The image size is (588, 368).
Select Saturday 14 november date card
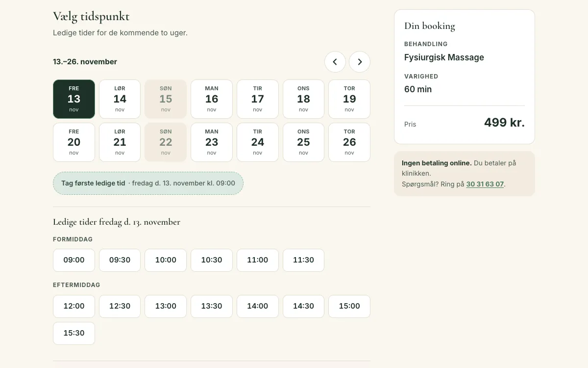tap(120, 99)
